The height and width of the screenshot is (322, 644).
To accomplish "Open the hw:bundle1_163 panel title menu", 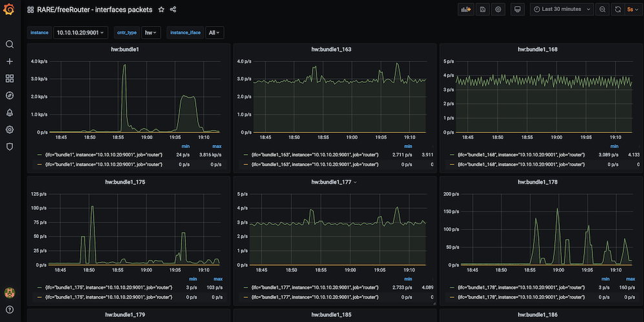I will (331, 49).
